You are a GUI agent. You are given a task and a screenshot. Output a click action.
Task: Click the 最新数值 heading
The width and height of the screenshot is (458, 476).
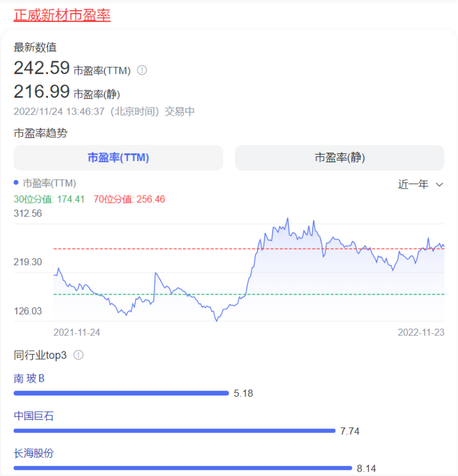(x=35, y=47)
